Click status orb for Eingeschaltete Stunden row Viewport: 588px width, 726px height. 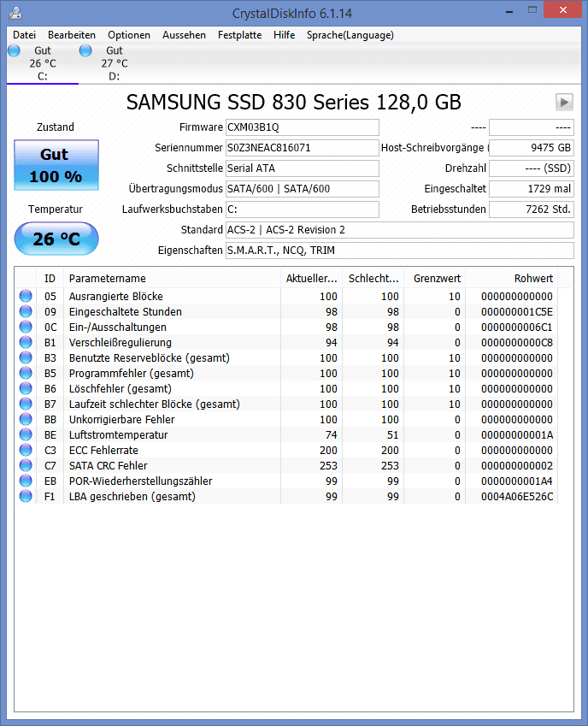[x=26, y=311]
